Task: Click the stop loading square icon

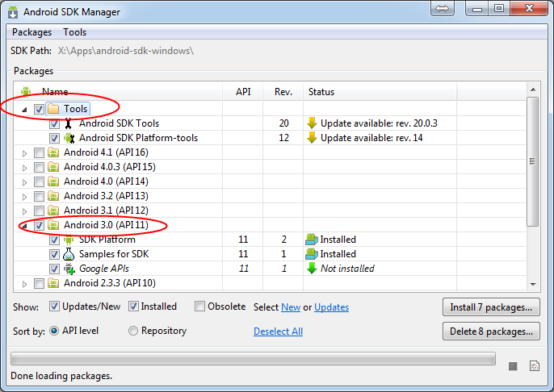Action: click(513, 367)
